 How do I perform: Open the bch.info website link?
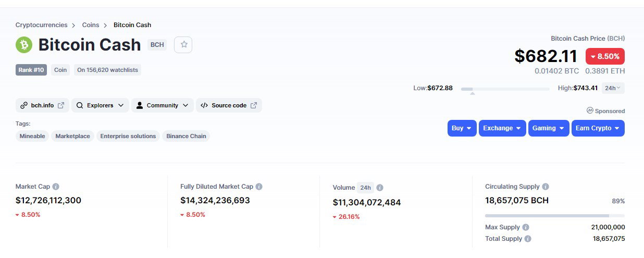pos(42,105)
